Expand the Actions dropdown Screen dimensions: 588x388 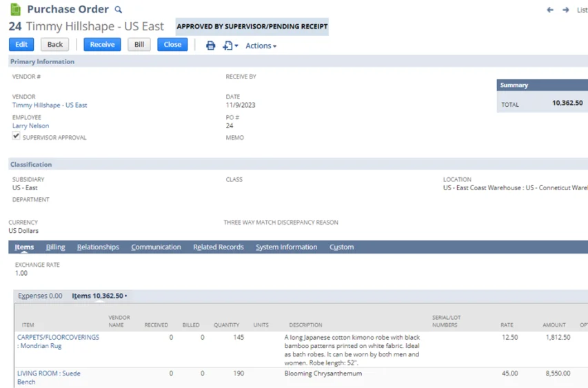pyautogui.click(x=261, y=45)
